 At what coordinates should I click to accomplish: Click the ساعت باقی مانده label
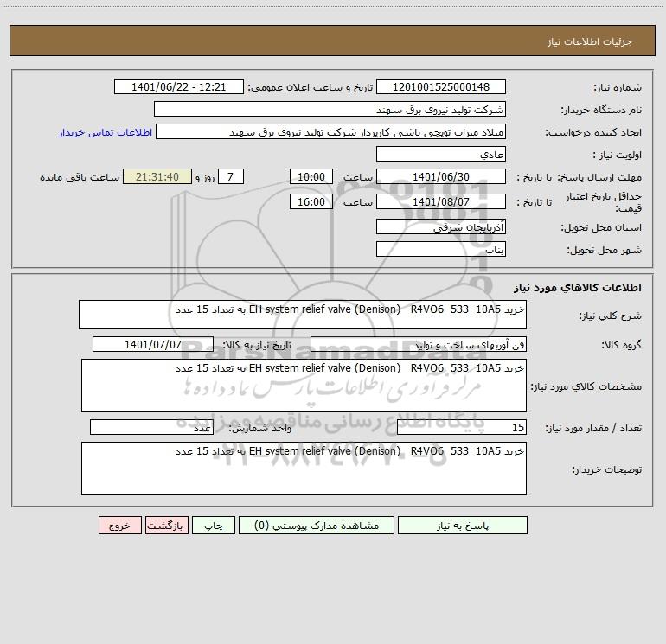[80, 177]
